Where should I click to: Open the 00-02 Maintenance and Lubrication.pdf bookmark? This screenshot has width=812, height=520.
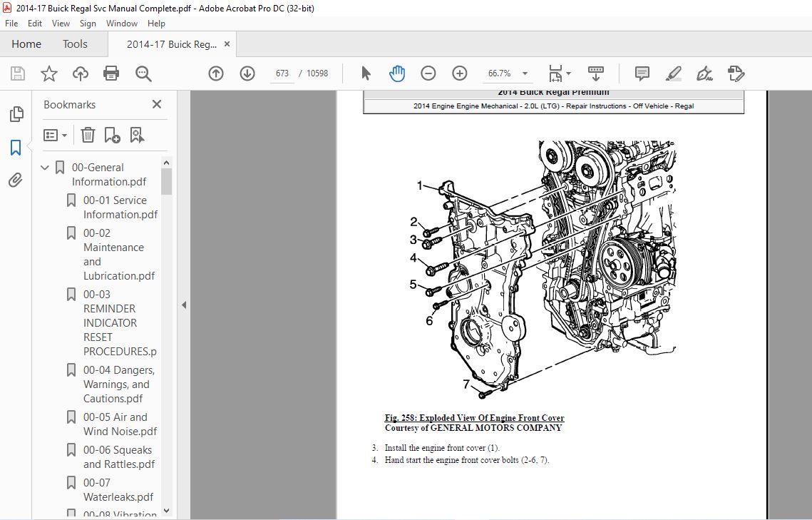pyautogui.click(x=119, y=255)
